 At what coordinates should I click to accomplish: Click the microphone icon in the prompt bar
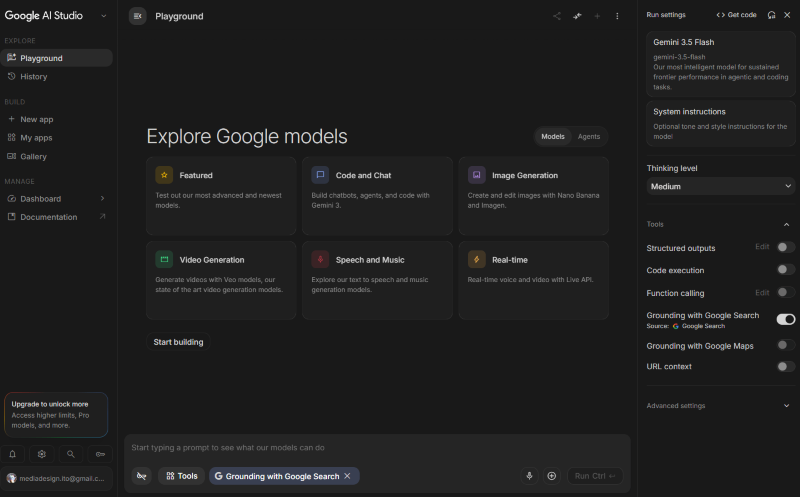(529, 476)
